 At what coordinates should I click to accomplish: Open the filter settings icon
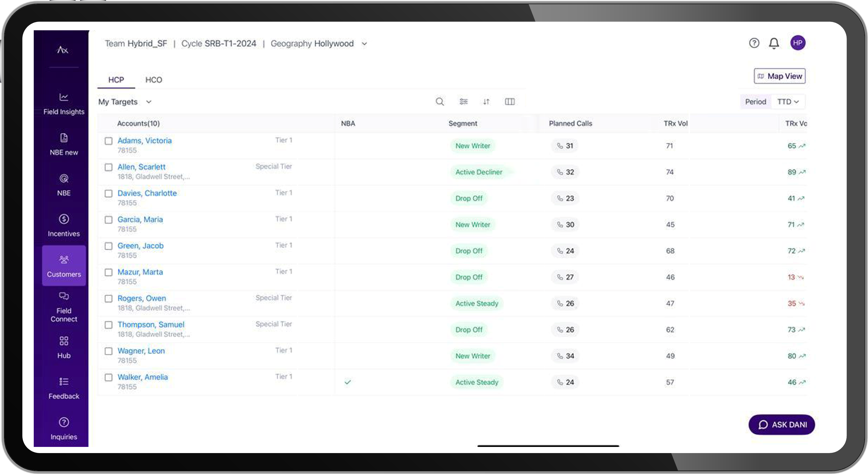(x=464, y=101)
